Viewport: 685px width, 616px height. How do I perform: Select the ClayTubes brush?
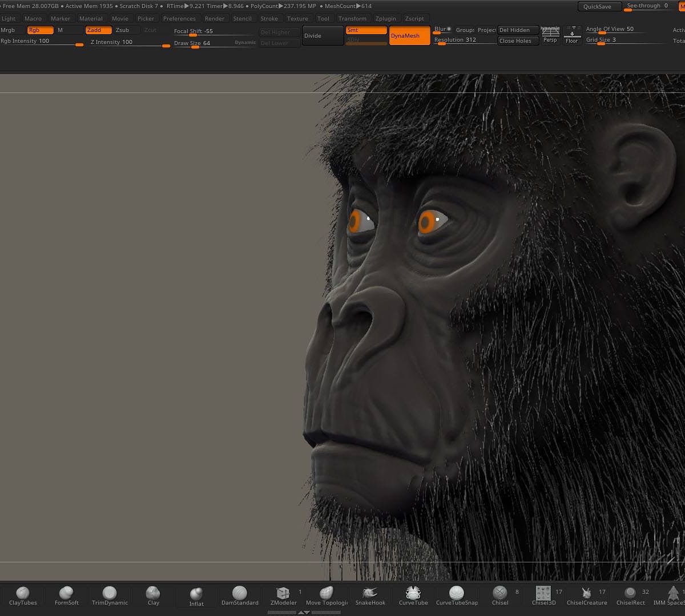[x=23, y=595]
